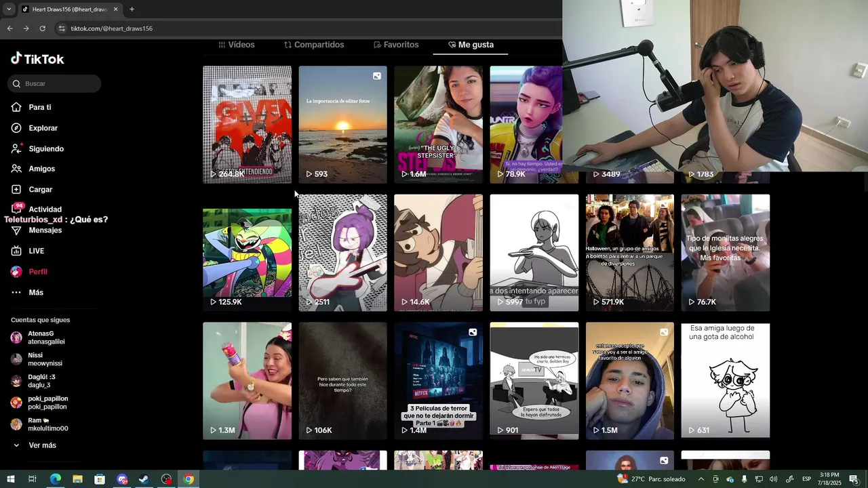The height and width of the screenshot is (488, 868).
Task: Select the Me gusta tab
Action: [x=471, y=45]
